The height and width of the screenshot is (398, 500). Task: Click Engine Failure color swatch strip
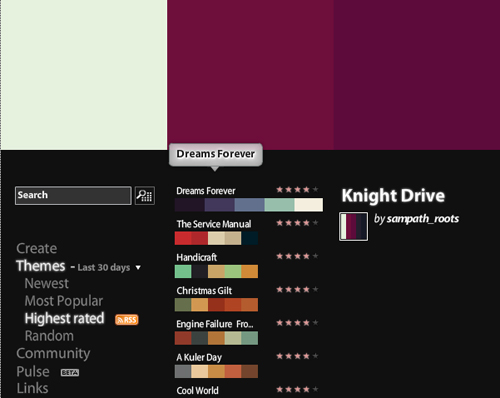point(216,338)
